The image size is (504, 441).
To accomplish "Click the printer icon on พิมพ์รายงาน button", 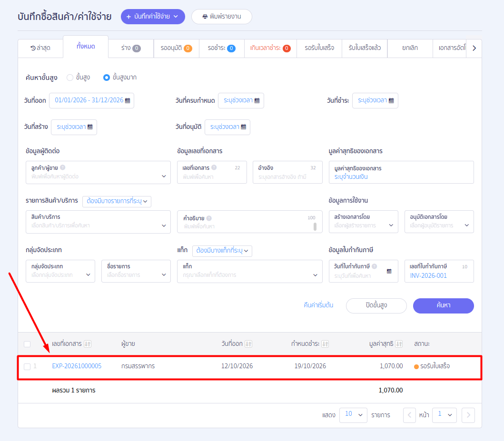I will (x=205, y=16).
